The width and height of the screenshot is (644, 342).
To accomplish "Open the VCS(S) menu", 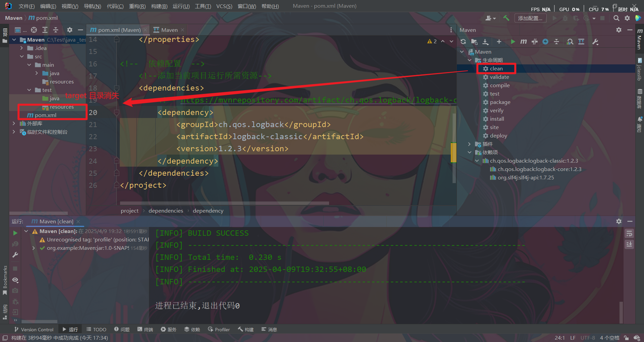I will [x=224, y=6].
